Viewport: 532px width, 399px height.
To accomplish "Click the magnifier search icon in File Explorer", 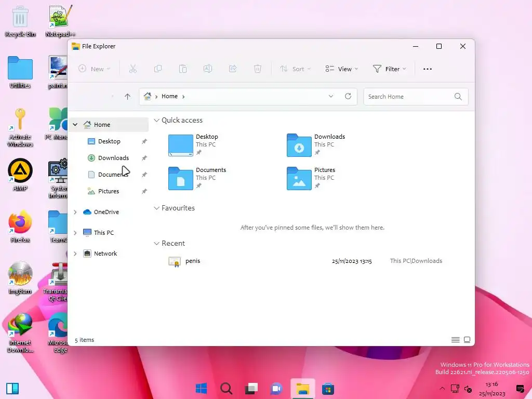I will pyautogui.click(x=458, y=97).
